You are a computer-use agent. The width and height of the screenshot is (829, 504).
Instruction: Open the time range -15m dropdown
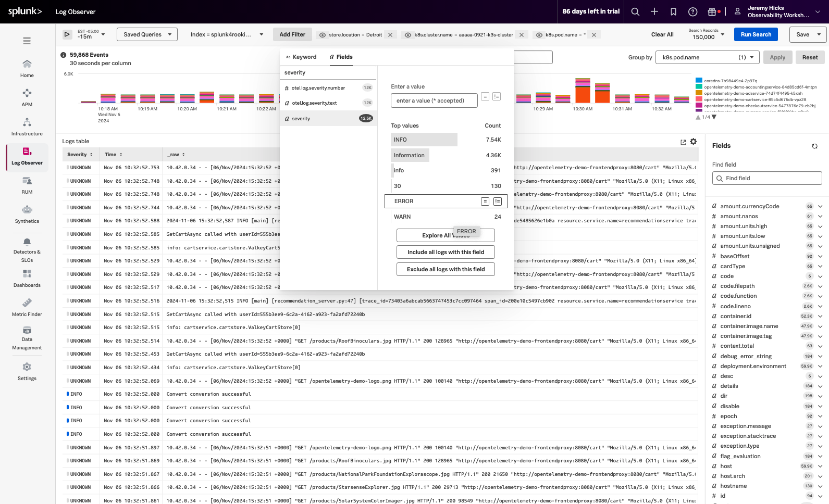91,34
